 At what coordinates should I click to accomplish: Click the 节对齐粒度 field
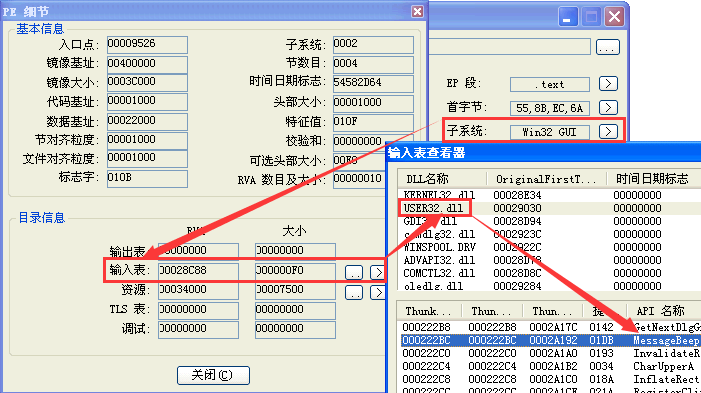tap(147, 140)
